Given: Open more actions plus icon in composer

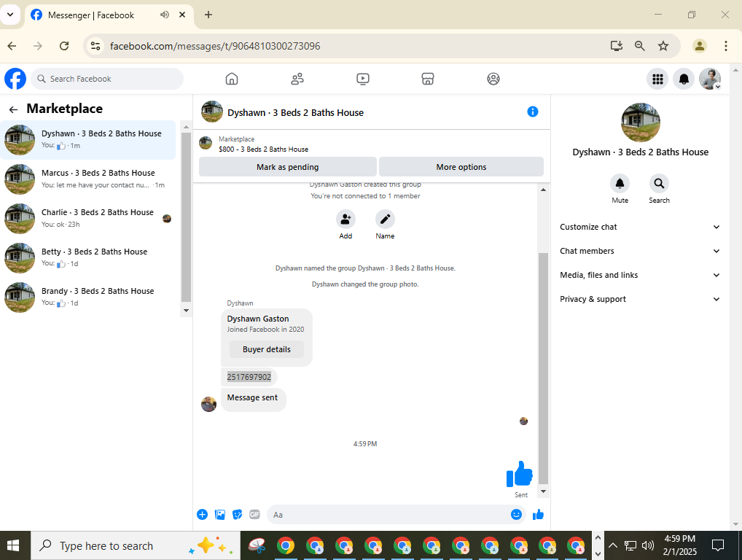Looking at the screenshot, I should pyautogui.click(x=202, y=515).
